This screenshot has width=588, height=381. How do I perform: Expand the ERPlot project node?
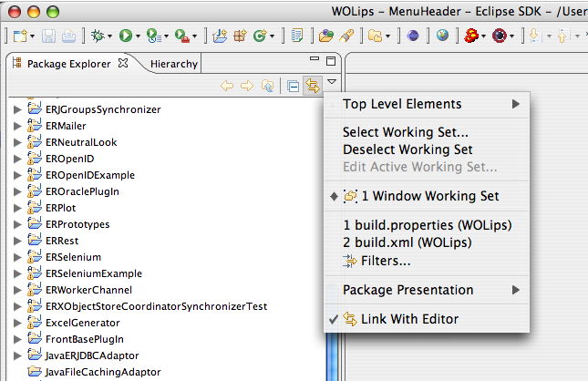[x=17, y=209]
